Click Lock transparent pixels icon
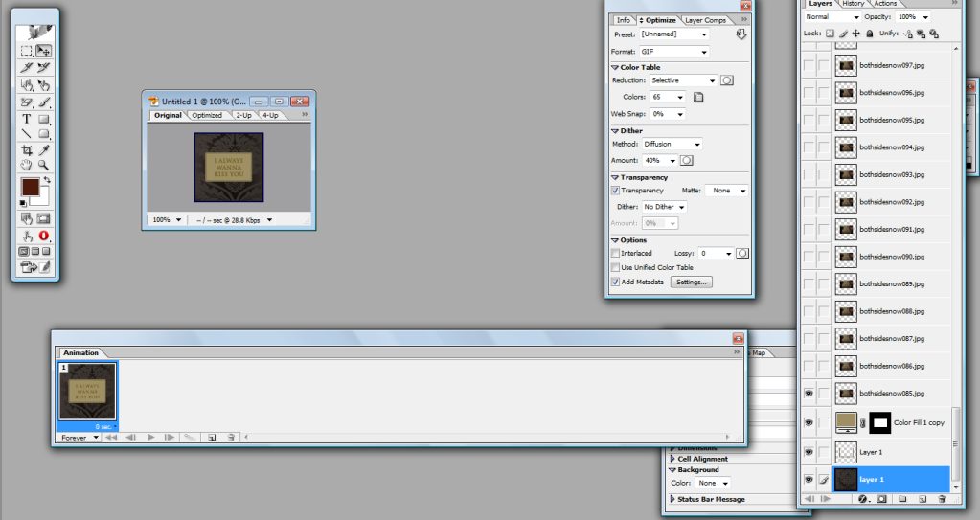Screen dimensions: 980x520 pyautogui.click(x=830, y=34)
